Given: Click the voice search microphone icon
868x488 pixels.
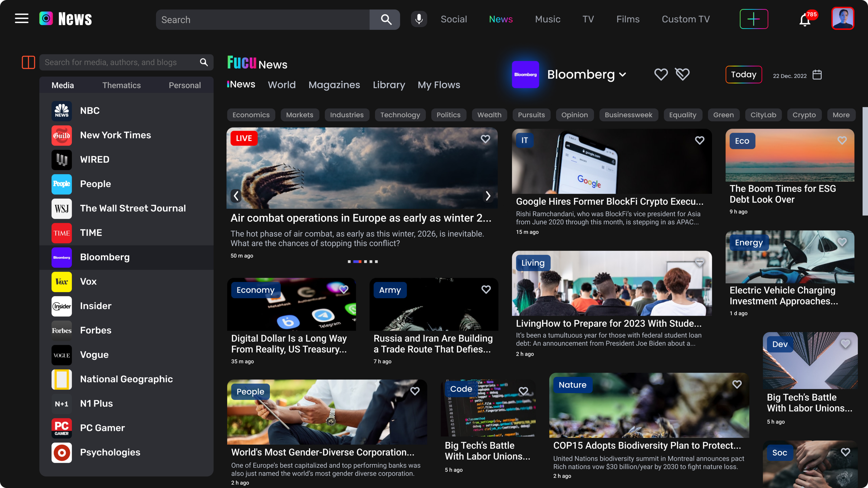Looking at the screenshot, I should pos(419,19).
